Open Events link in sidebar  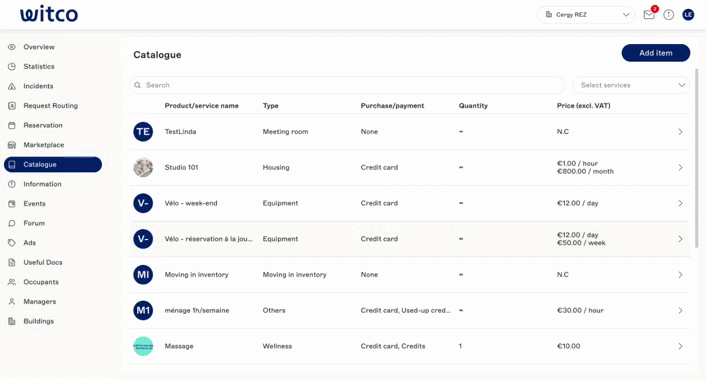[x=34, y=204]
